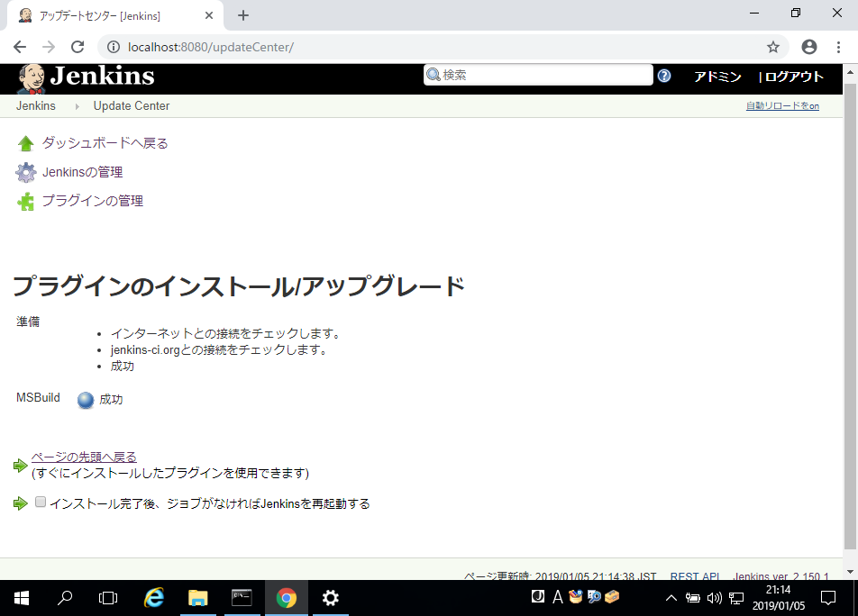Enable restart Jenkins after install checkbox
Image resolution: width=858 pixels, height=616 pixels.
[40, 501]
